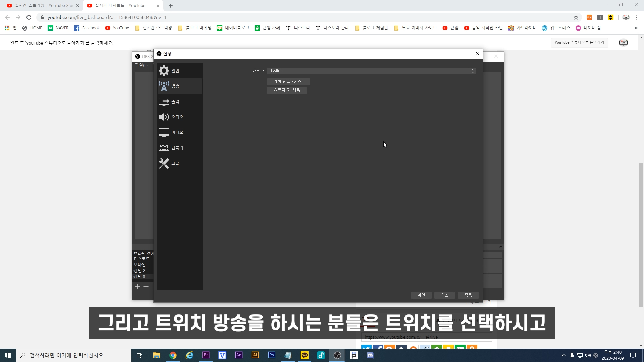
Task: Open Discord from the Windows taskbar
Action: pyautogui.click(x=370, y=355)
